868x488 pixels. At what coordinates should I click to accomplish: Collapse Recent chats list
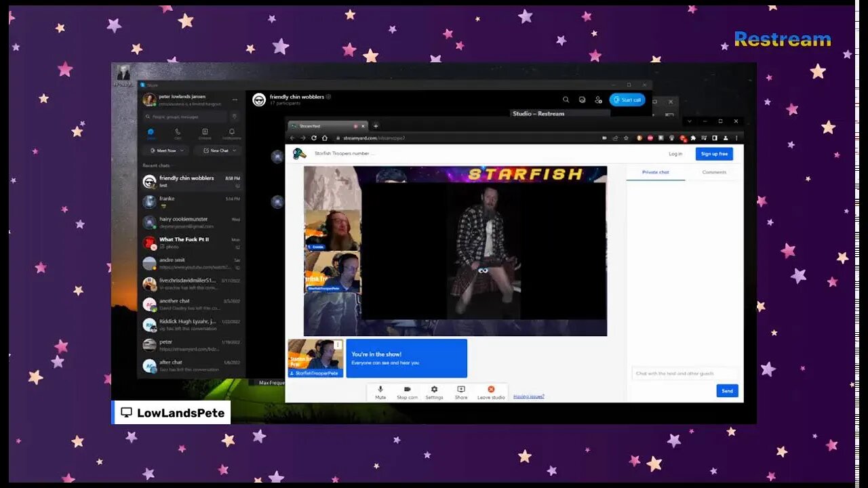[157, 165]
